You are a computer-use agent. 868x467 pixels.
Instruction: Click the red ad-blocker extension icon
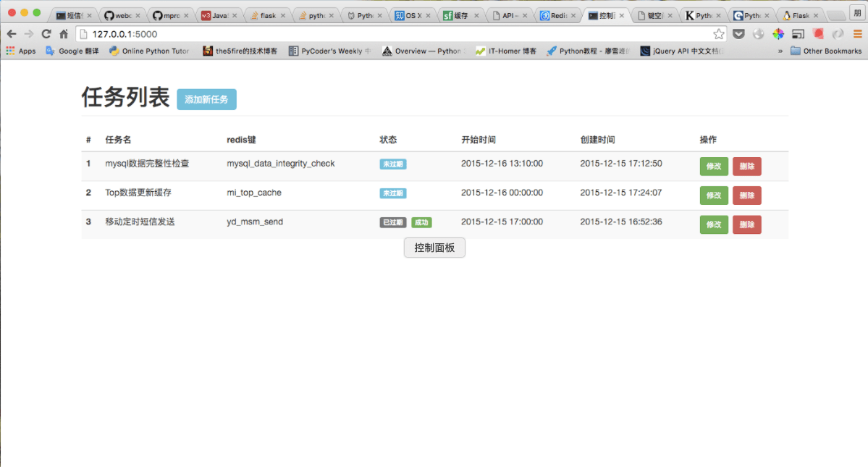pos(817,33)
